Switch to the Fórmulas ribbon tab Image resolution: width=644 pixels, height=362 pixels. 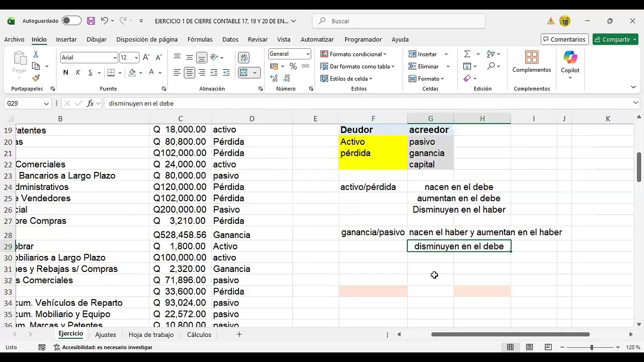click(x=200, y=39)
